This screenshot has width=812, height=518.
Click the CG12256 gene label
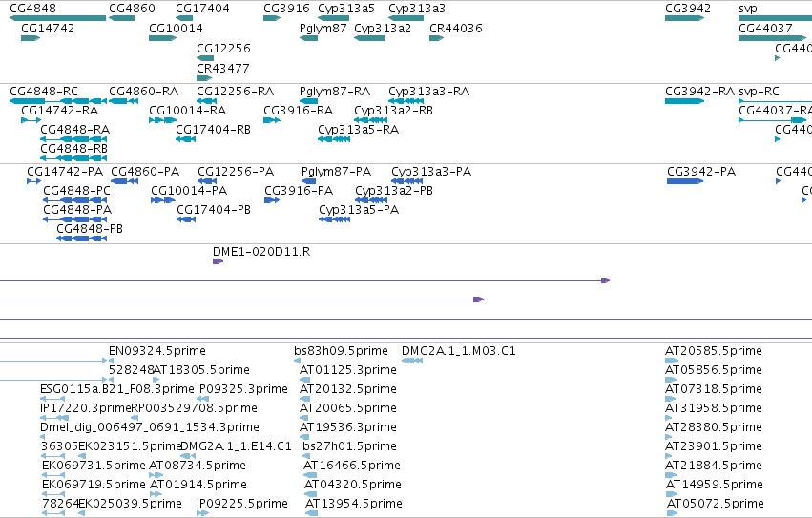(x=223, y=48)
